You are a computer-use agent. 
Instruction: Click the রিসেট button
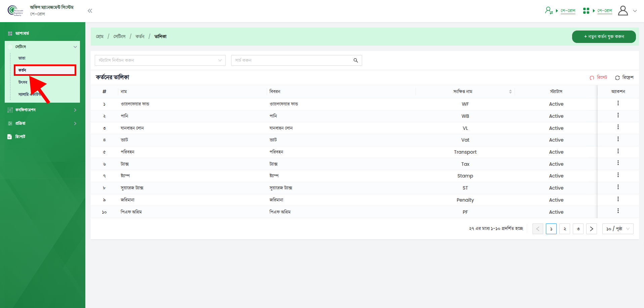click(598, 78)
